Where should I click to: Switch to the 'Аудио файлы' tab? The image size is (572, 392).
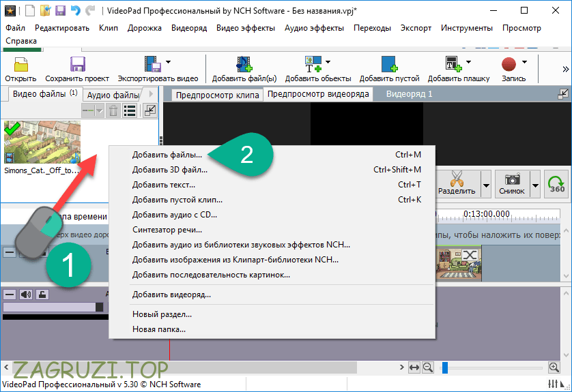[113, 95]
